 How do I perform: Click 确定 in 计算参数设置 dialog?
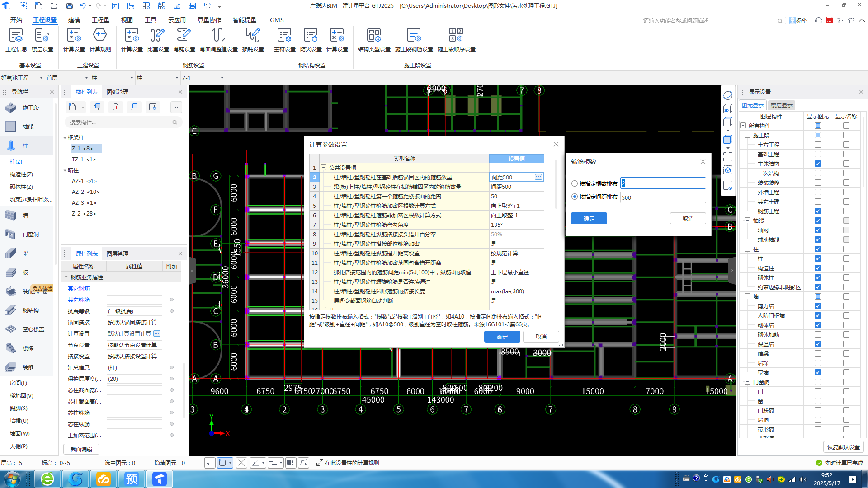click(x=502, y=337)
